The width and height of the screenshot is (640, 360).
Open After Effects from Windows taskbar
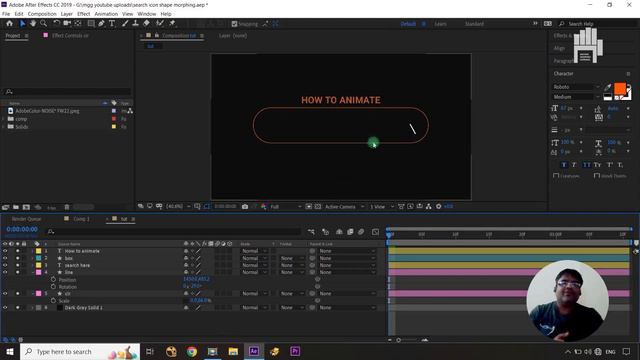(254, 351)
